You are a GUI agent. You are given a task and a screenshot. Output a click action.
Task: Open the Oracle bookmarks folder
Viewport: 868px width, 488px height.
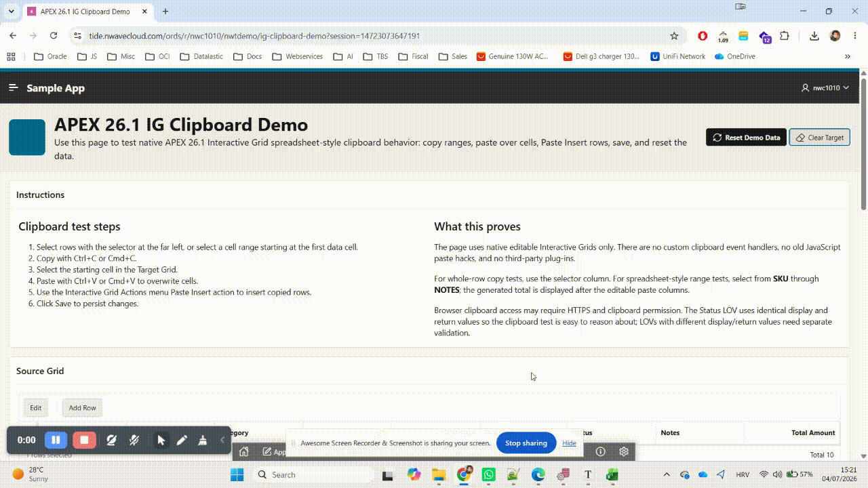point(50,56)
